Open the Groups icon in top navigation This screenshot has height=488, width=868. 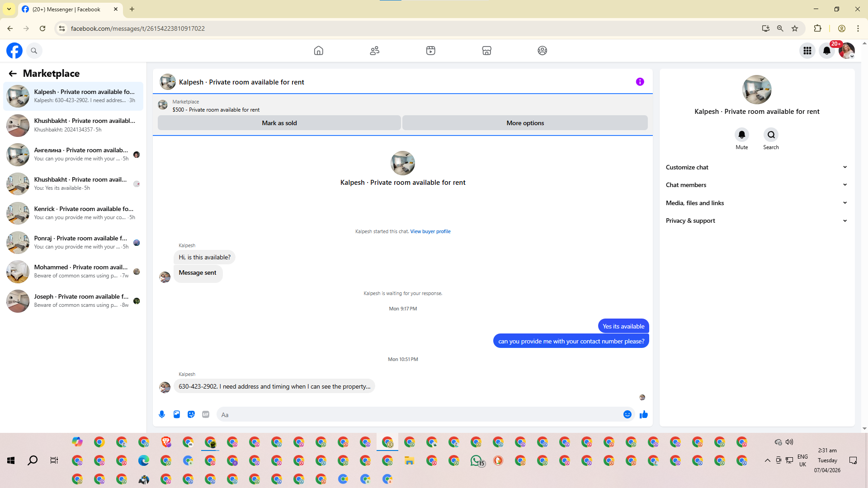click(542, 51)
